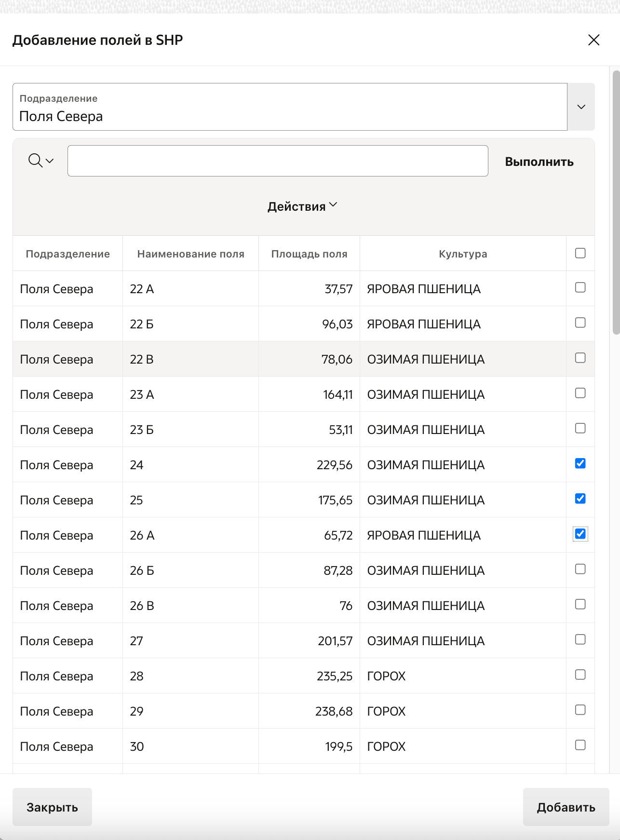Uncheck the checkbox for field 26 А
Screen dimensions: 620x840
(x=580, y=534)
